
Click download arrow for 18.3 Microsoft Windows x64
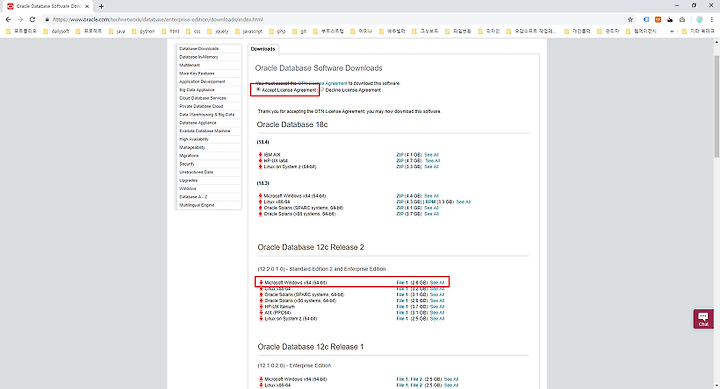[x=260, y=196]
